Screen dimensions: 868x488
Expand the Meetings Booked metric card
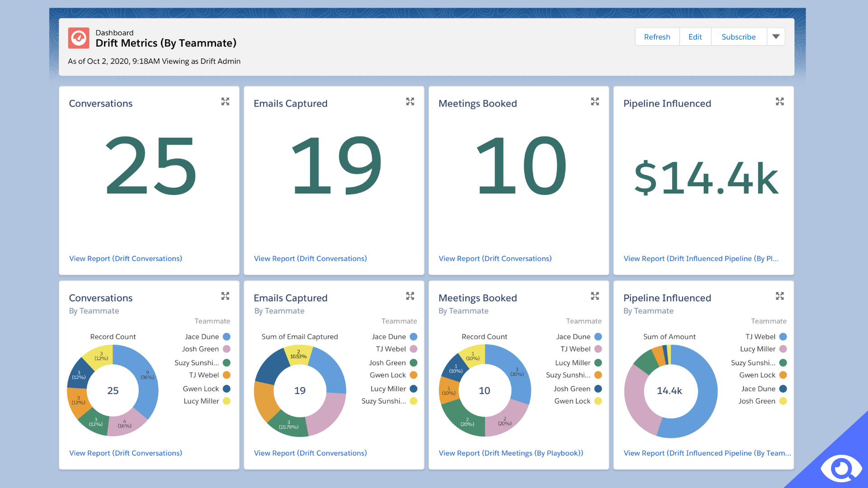(x=595, y=102)
